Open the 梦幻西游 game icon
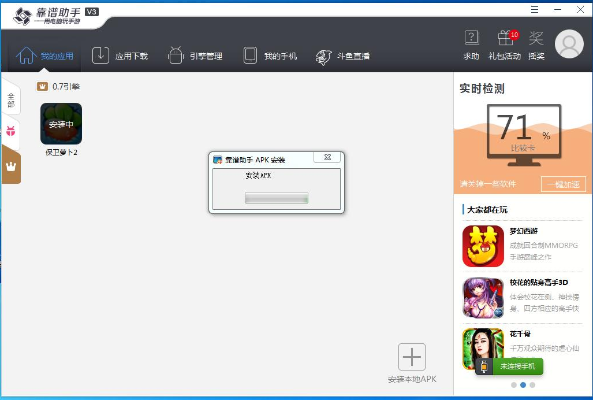The height and width of the screenshot is (400, 593). [483, 246]
